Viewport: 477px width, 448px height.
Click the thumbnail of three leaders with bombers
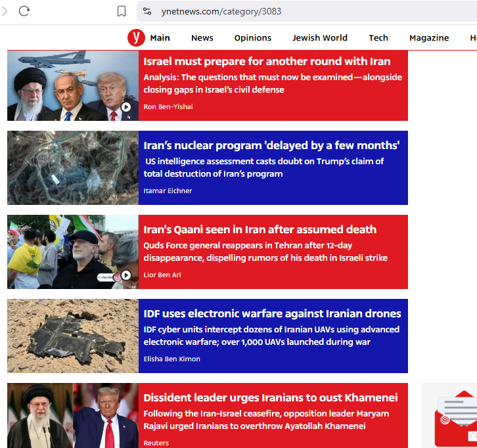coord(73,86)
